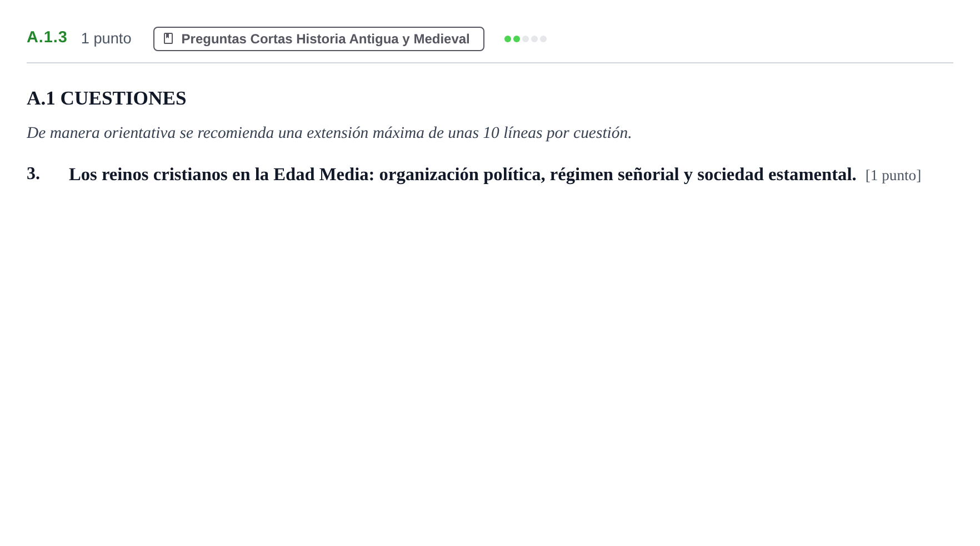The width and height of the screenshot is (980, 546).
Task: Click the five-dot difficulty indicator
Action: click(x=525, y=39)
